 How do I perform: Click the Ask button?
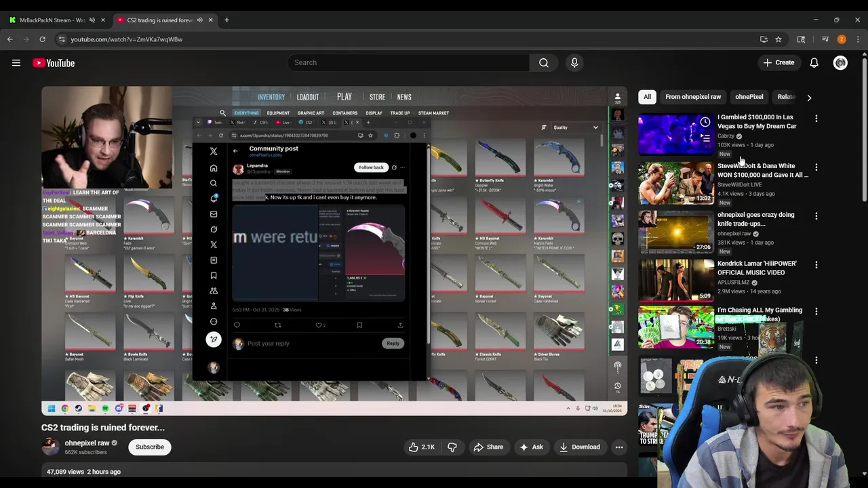pos(531,447)
